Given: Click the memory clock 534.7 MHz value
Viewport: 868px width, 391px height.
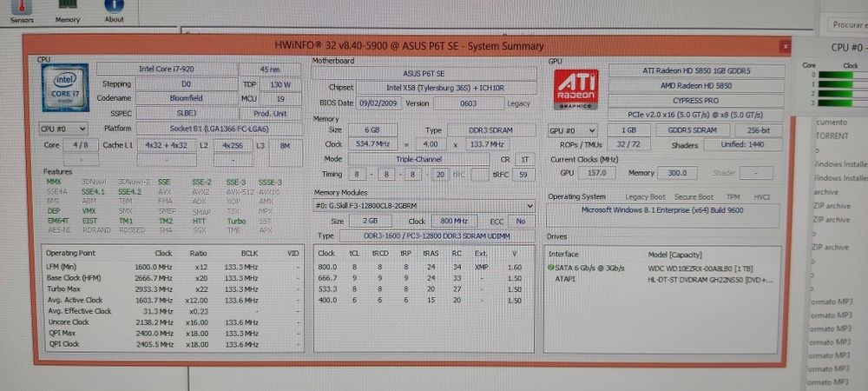Looking at the screenshot, I should [372, 144].
